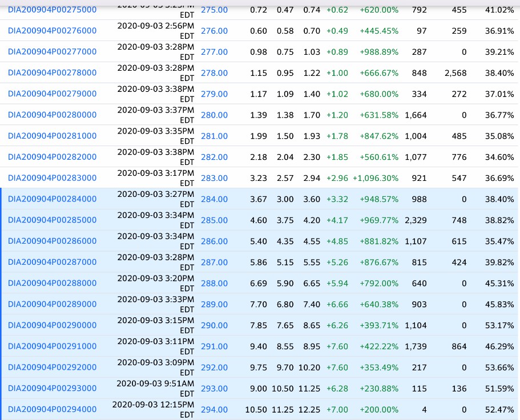Click the +969.77% change value

click(x=379, y=220)
